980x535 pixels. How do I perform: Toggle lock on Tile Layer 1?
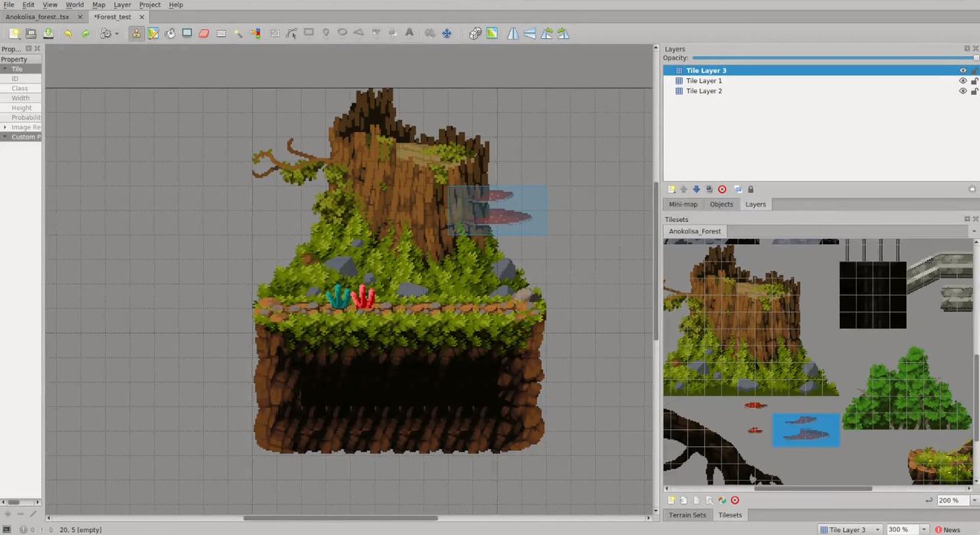[x=974, y=80]
